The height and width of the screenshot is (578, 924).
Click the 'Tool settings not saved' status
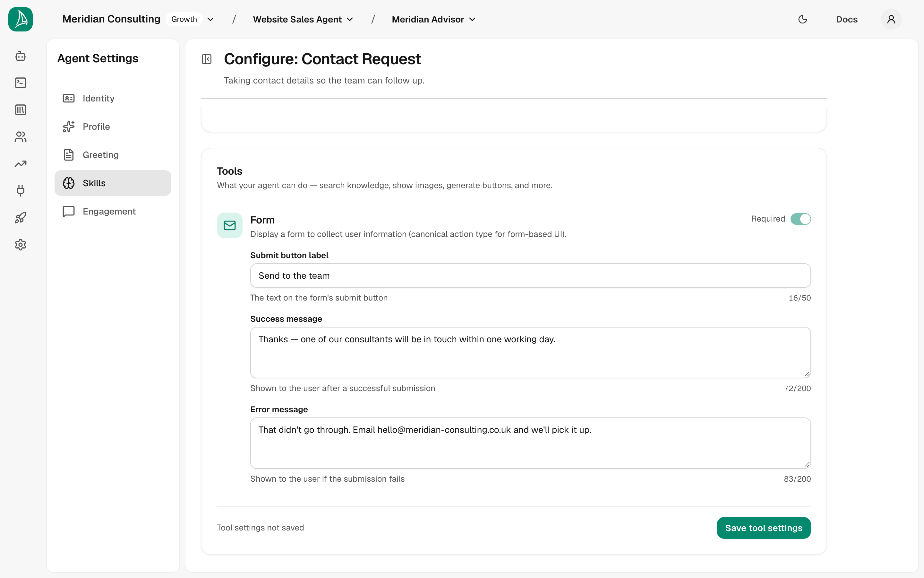(261, 528)
